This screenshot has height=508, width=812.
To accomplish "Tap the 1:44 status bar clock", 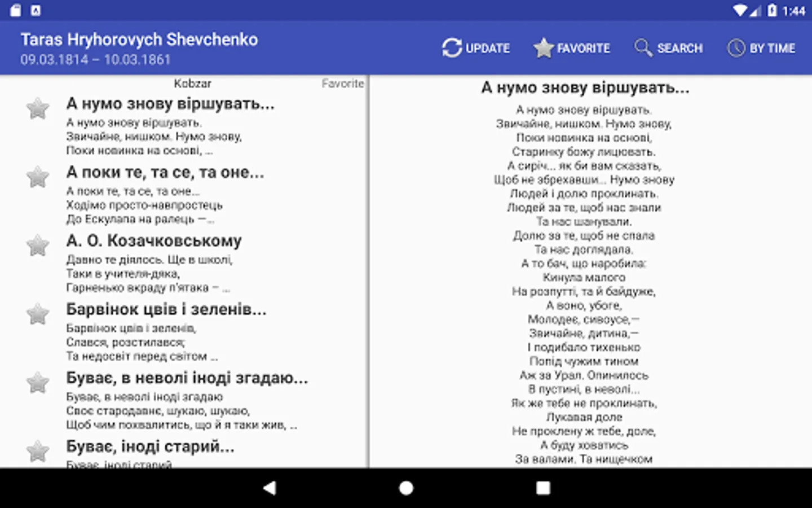I will click(x=794, y=11).
